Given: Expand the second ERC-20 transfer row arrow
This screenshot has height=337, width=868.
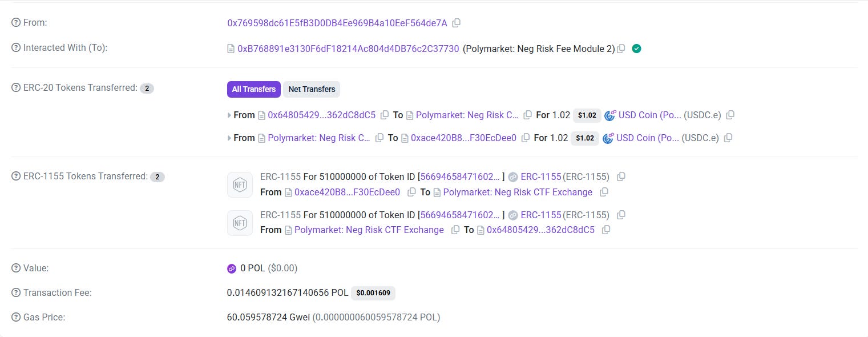Looking at the screenshot, I should [229, 138].
